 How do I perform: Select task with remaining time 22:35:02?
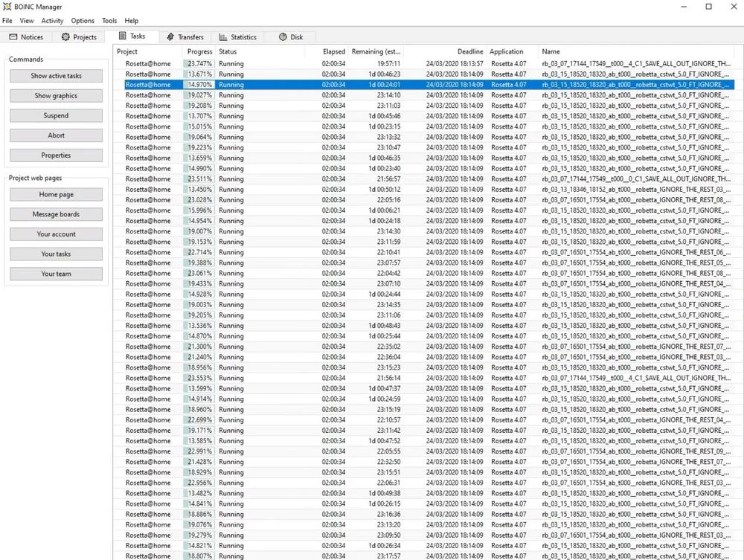click(424, 347)
